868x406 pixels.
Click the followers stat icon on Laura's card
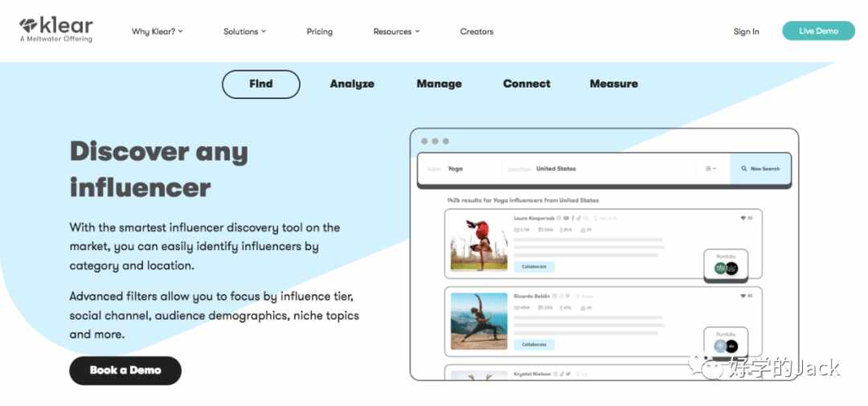pyautogui.click(x=518, y=229)
